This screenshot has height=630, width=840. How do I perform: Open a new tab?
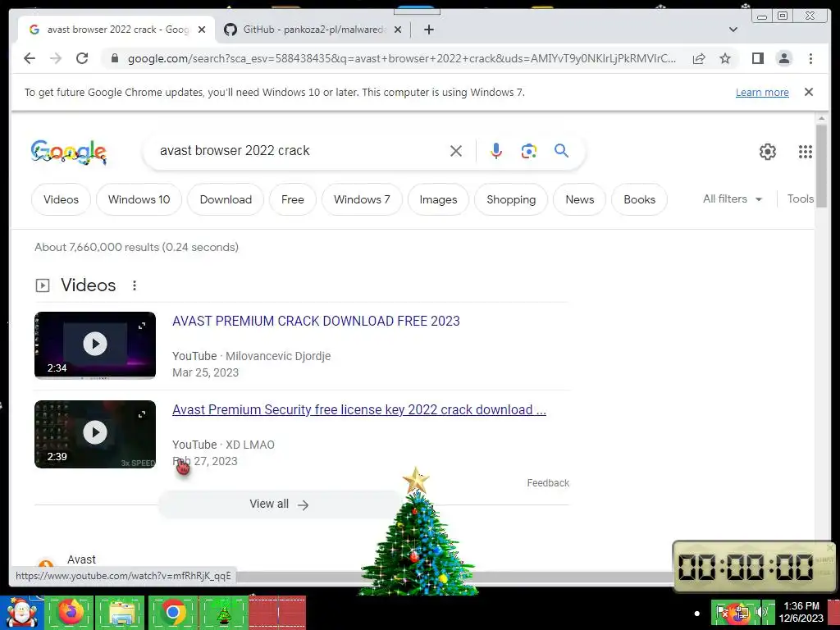[x=428, y=30]
